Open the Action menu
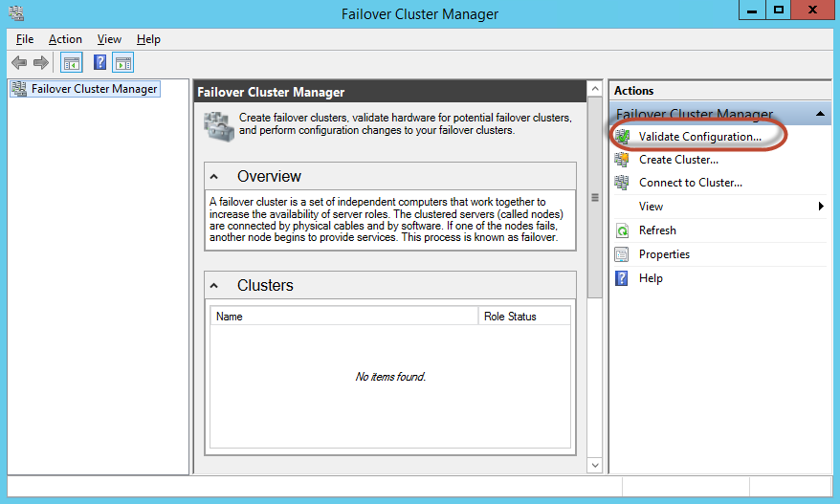840x504 pixels. point(65,39)
